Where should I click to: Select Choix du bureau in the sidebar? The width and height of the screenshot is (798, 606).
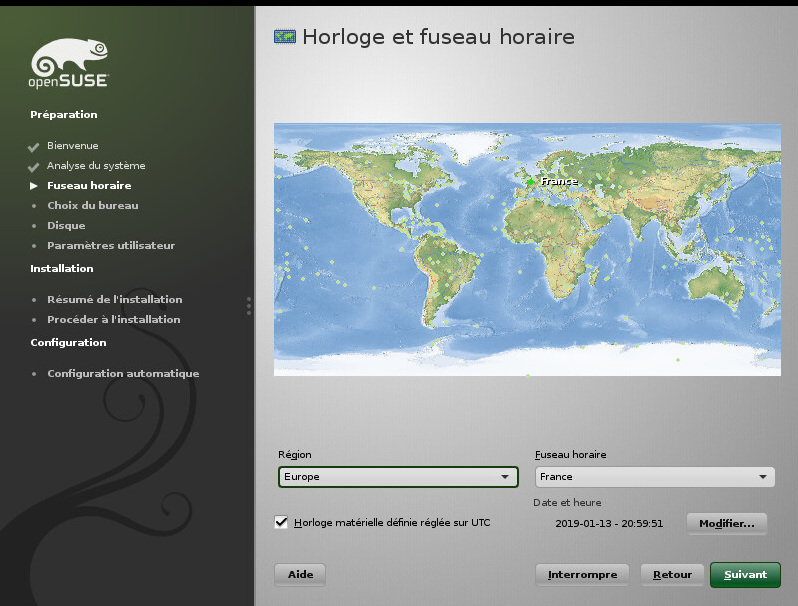click(92, 206)
